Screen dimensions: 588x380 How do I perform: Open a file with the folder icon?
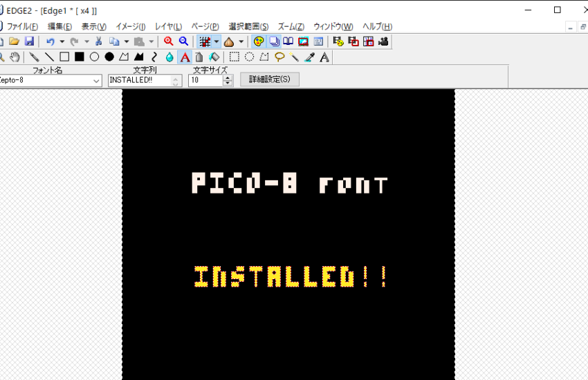click(15, 41)
